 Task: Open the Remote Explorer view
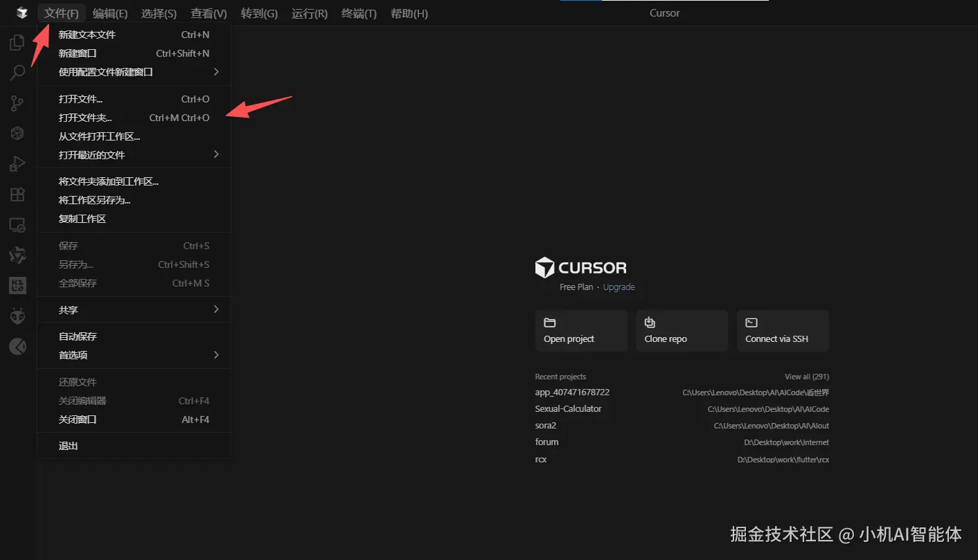[17, 225]
